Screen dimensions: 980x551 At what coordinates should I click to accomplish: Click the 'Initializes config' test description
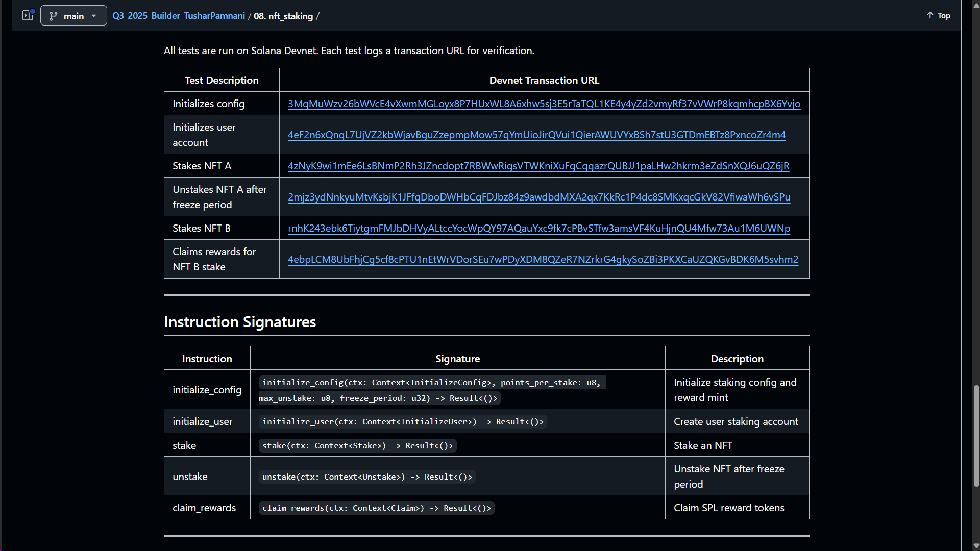208,104
